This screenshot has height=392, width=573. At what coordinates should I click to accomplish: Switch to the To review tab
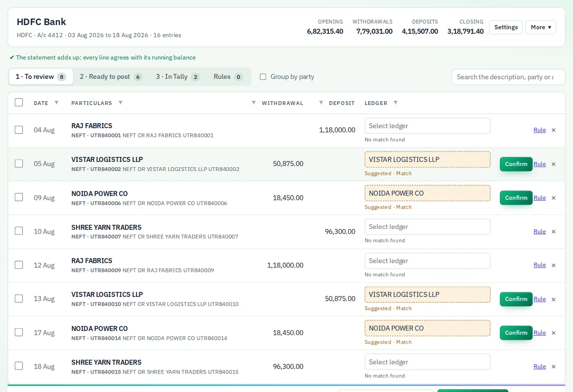coord(41,77)
